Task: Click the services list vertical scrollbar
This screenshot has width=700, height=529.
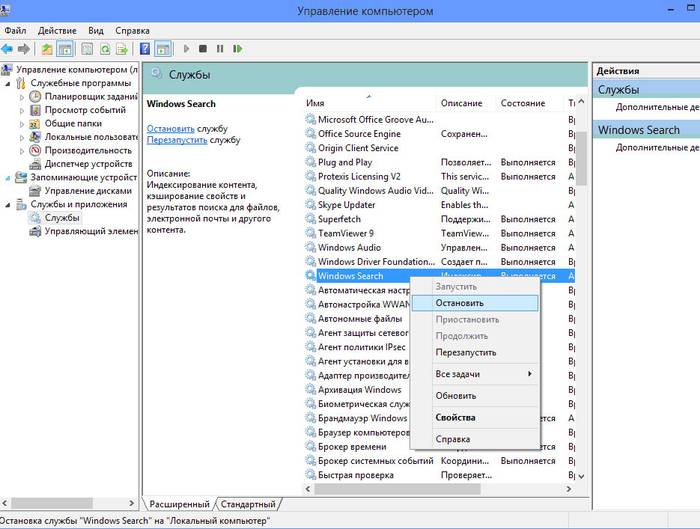Action: pos(581,300)
